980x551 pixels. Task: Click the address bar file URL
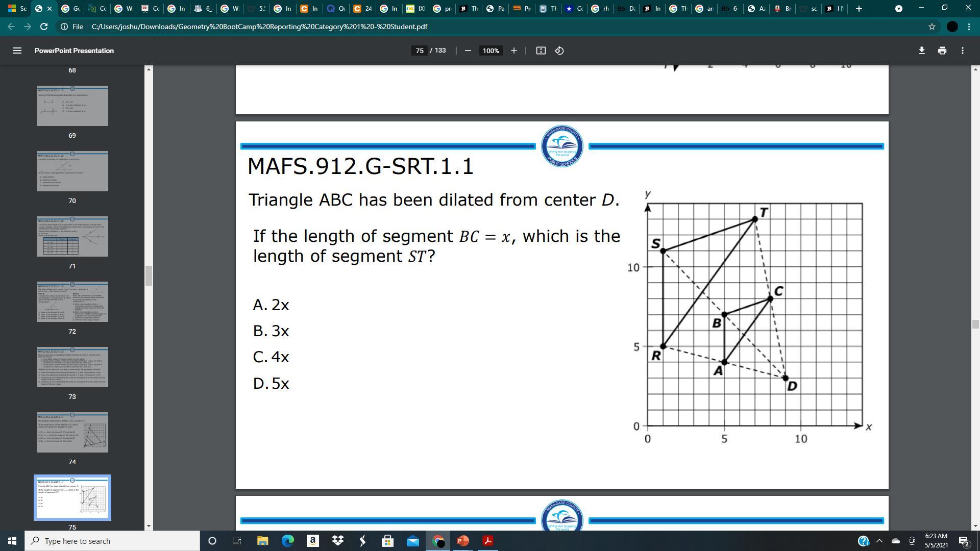[x=259, y=27]
